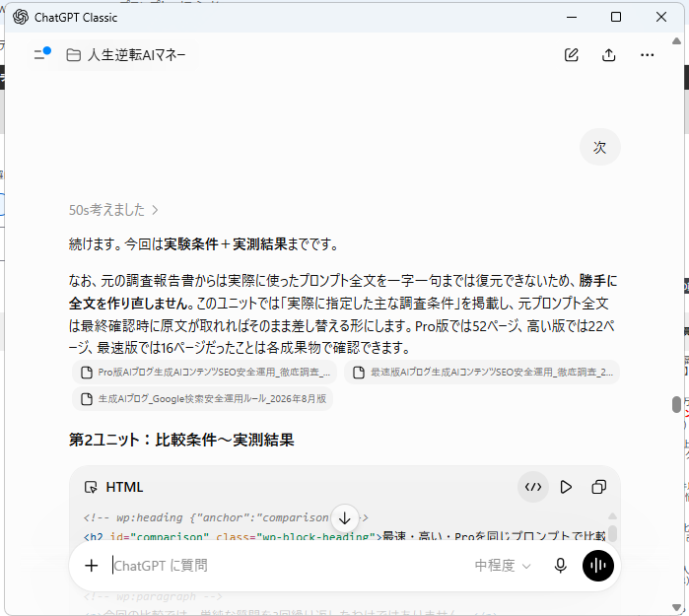Open the 最速版AIブログ source file chip
This screenshot has width=689, height=616.
tap(482, 373)
